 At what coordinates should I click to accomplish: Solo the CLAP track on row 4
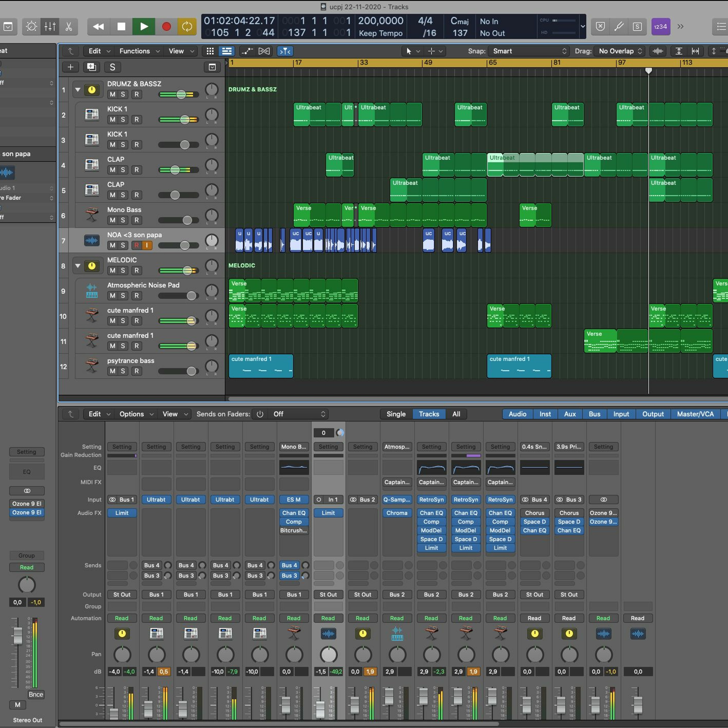123,170
